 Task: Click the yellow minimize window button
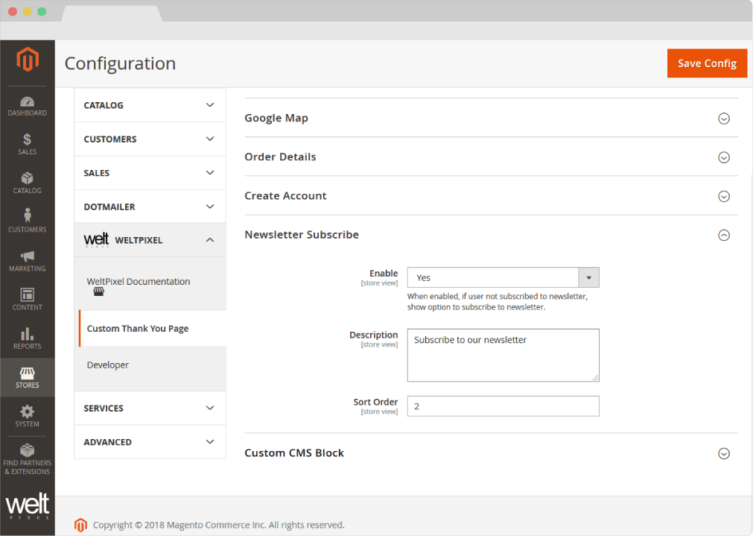[28, 12]
